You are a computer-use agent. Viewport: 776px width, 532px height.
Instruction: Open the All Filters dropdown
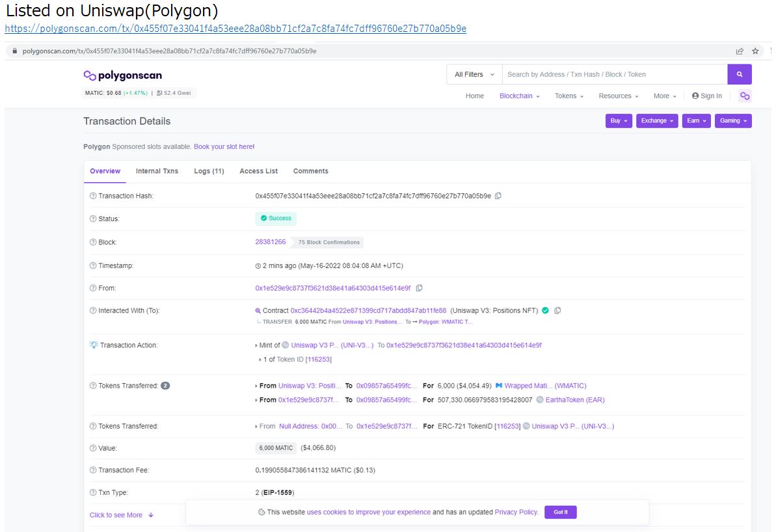click(x=474, y=74)
